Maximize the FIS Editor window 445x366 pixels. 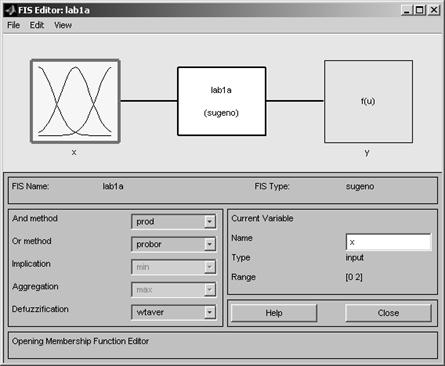coord(420,10)
